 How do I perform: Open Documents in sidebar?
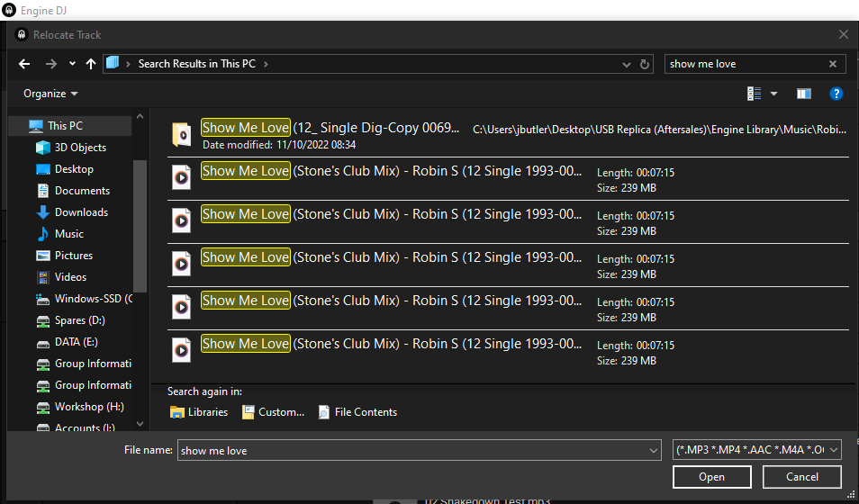[82, 191]
